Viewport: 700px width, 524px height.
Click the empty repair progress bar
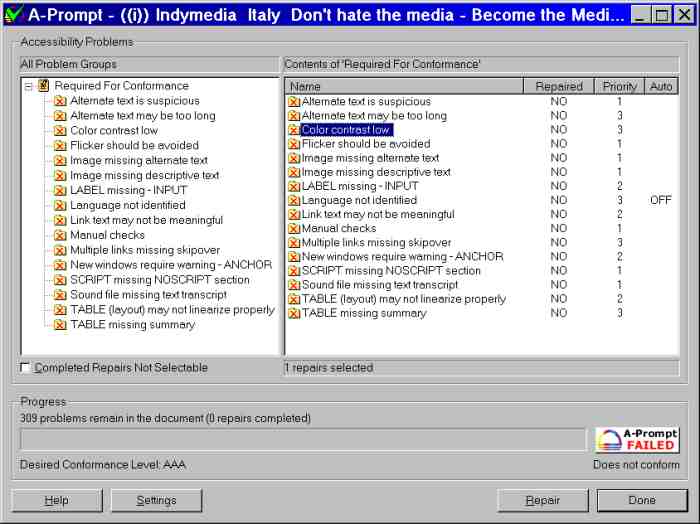pyautogui.click(x=303, y=440)
